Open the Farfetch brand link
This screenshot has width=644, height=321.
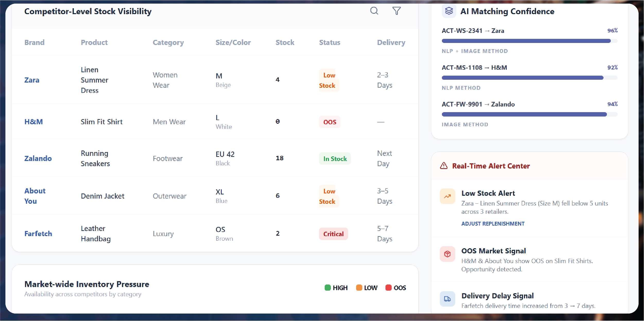pos(38,234)
